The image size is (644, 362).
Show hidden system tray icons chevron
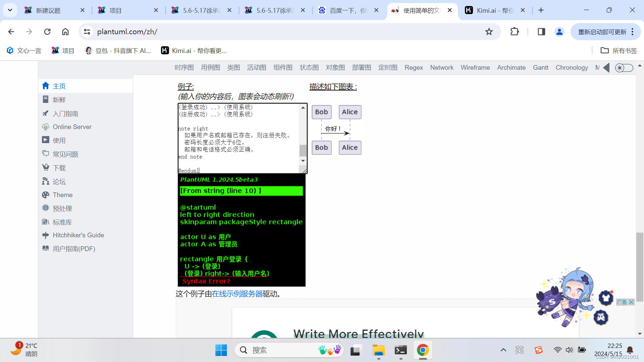pyautogui.click(x=503, y=350)
